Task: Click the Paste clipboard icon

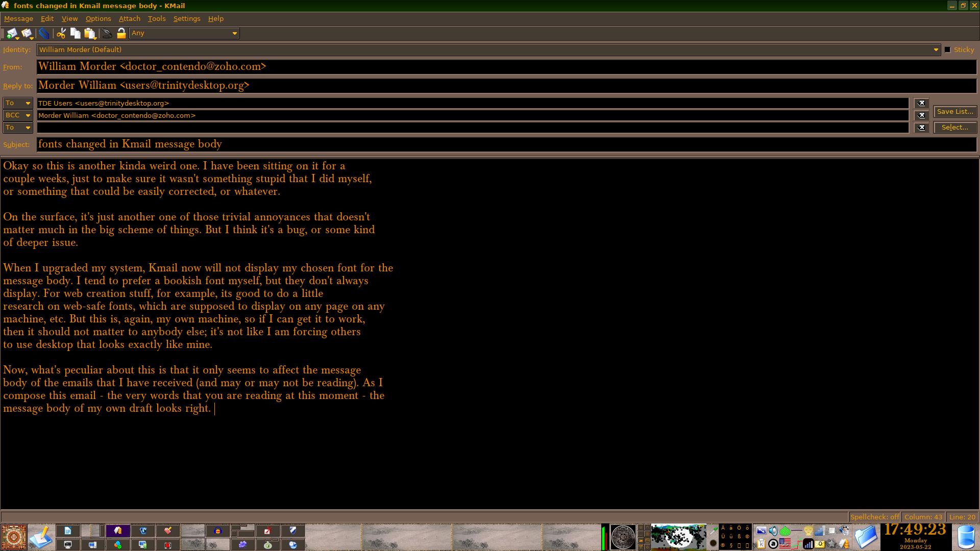Action: 90,34
